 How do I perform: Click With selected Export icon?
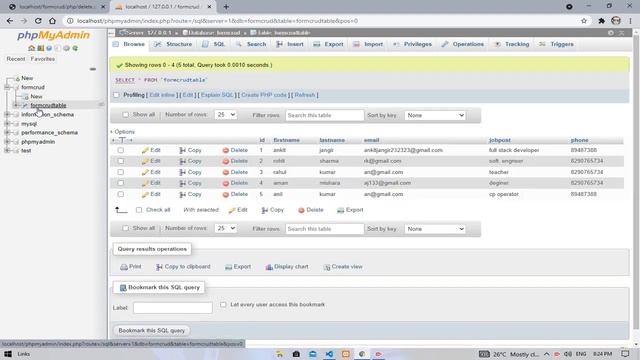click(x=340, y=210)
